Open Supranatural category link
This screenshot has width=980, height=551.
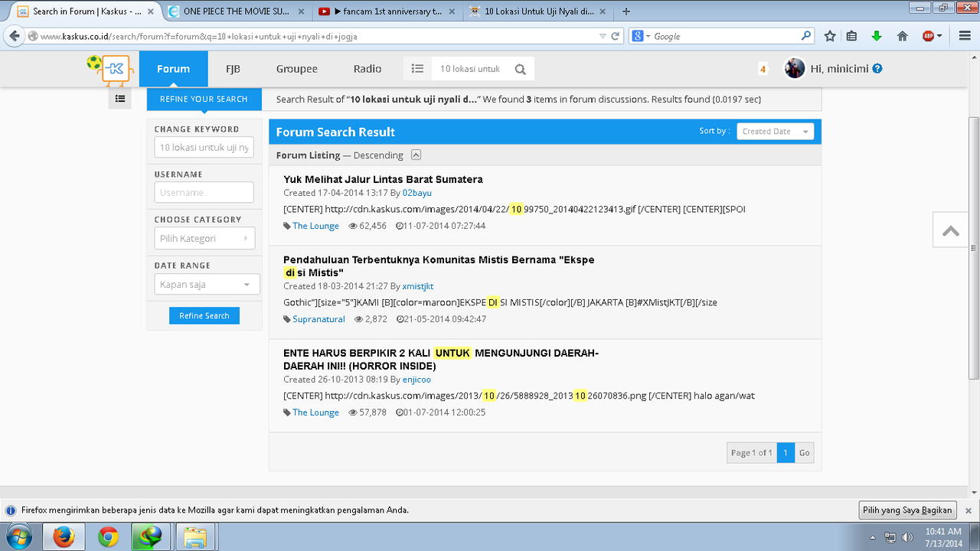(x=318, y=319)
